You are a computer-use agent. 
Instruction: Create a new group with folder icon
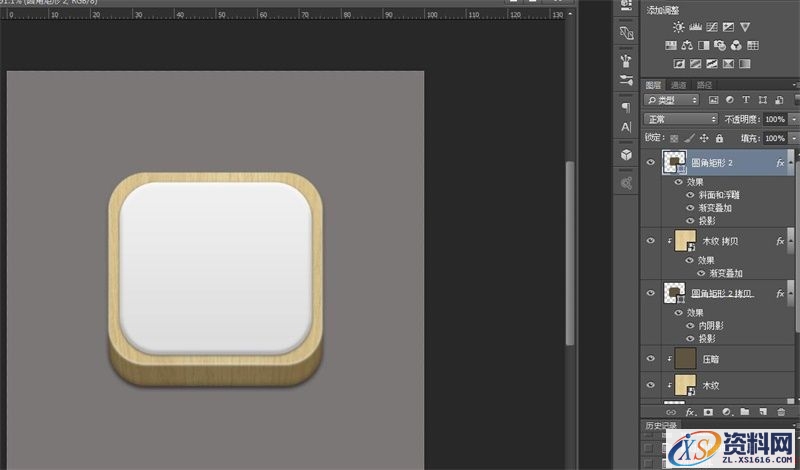(x=745, y=411)
